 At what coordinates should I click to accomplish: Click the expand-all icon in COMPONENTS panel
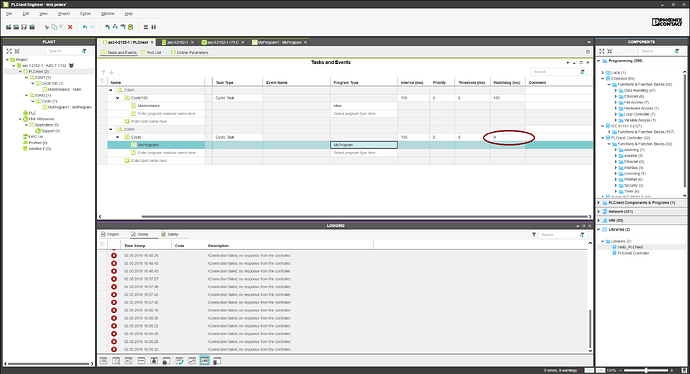[x=602, y=51]
